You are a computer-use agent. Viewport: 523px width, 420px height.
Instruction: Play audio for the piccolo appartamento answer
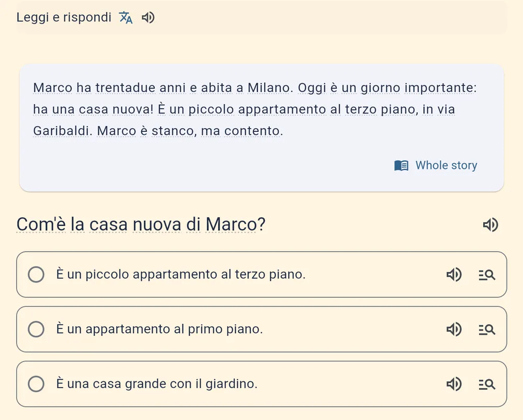[454, 275]
